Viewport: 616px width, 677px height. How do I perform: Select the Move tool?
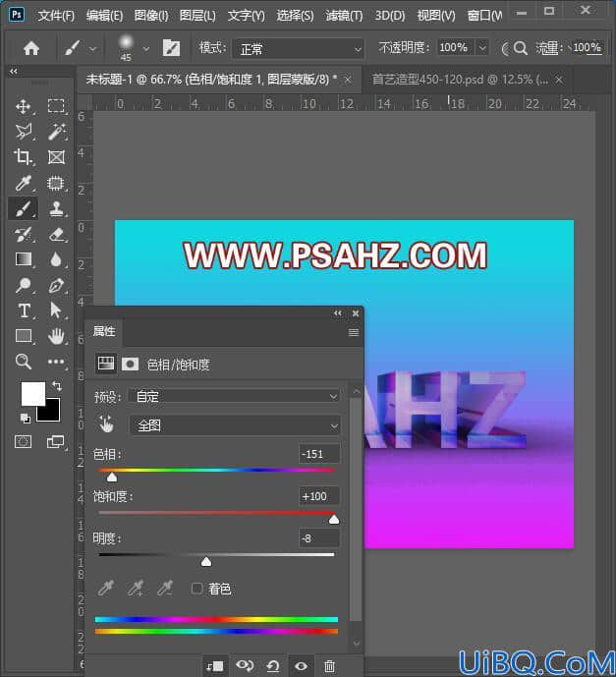(x=23, y=106)
